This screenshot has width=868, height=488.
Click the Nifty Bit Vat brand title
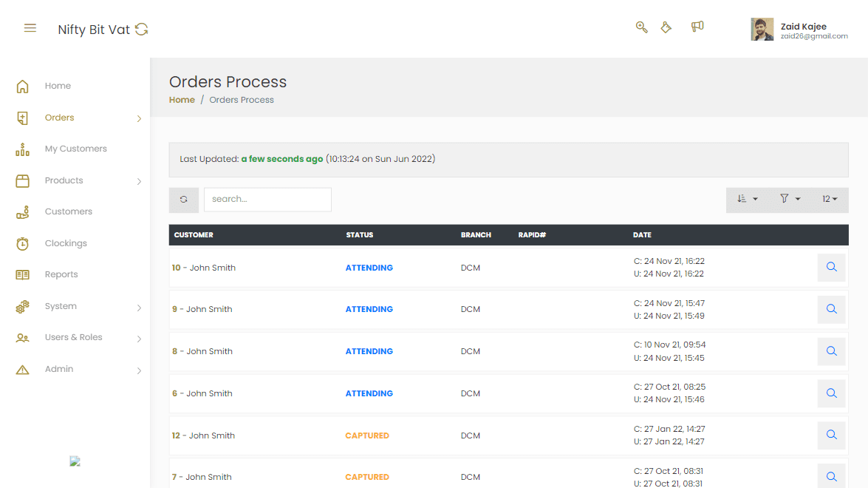click(x=94, y=30)
